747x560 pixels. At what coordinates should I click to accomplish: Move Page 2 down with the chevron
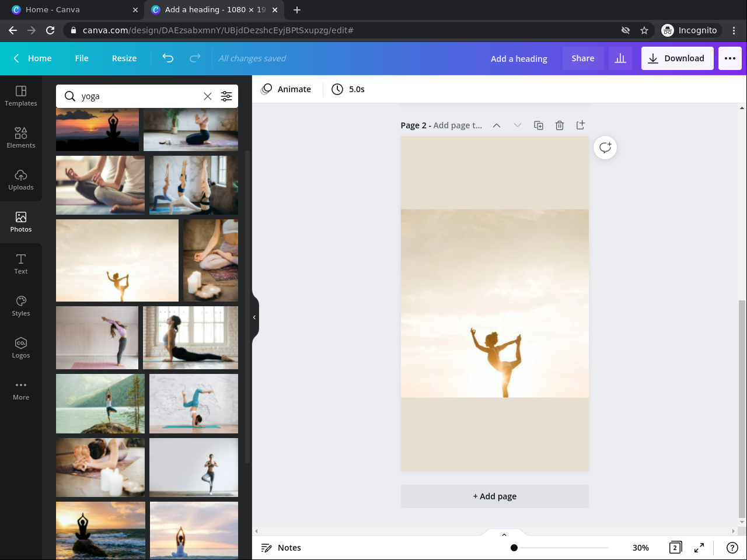click(x=518, y=125)
